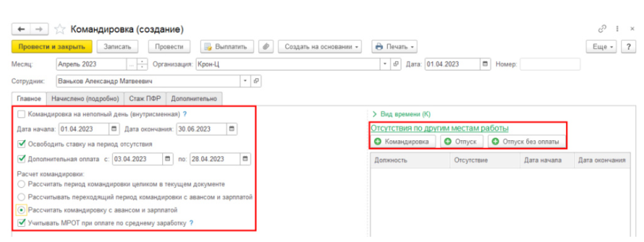
Task: Add to favorites with the star icon
Action: click(60, 30)
